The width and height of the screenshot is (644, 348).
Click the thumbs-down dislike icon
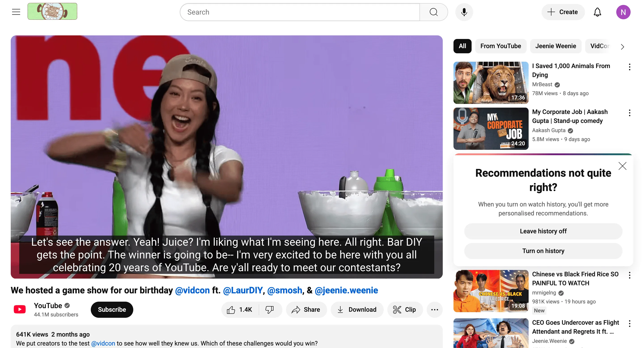pos(269,309)
